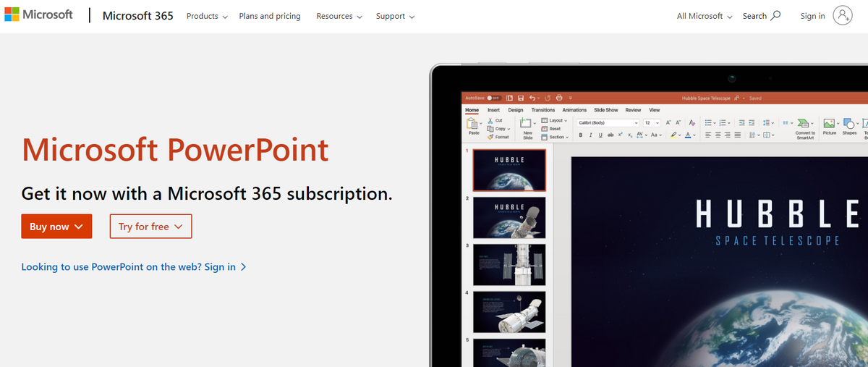868x367 pixels.
Task: Select slide 4 thumbnail
Action: tap(509, 312)
